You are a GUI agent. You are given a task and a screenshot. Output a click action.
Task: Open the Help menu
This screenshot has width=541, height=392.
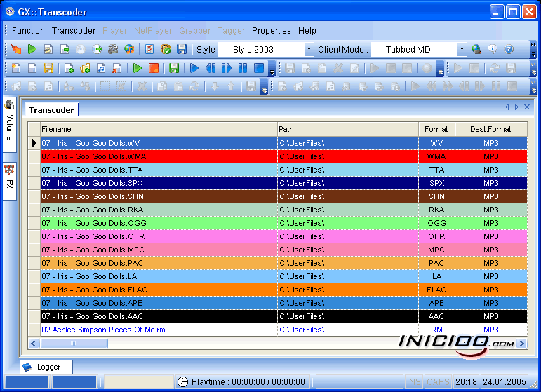pyautogui.click(x=307, y=31)
